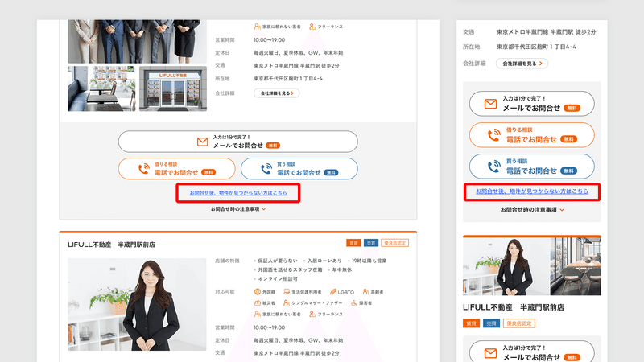Click the 生活保護利用者 icon
Image resolution: width=644 pixels, height=362 pixels.
coord(287,292)
